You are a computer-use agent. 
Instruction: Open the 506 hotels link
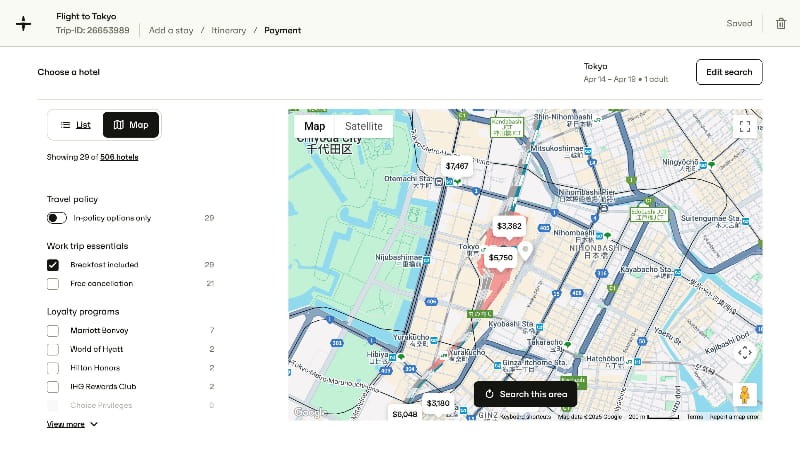point(119,157)
